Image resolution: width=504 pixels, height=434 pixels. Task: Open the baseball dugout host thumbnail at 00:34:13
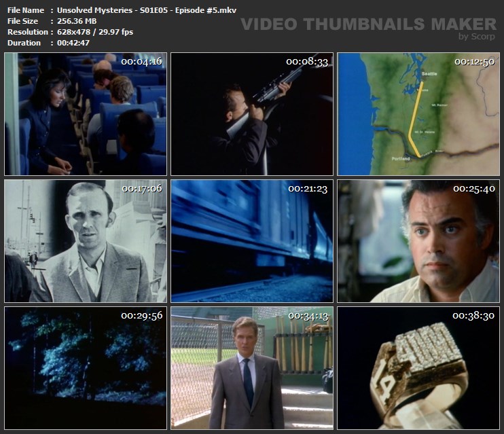tap(252, 367)
